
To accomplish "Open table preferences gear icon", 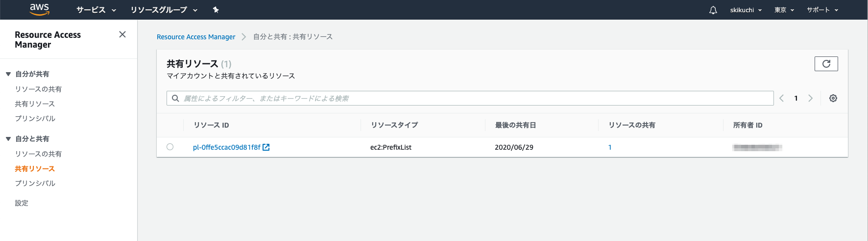I will coord(833,98).
